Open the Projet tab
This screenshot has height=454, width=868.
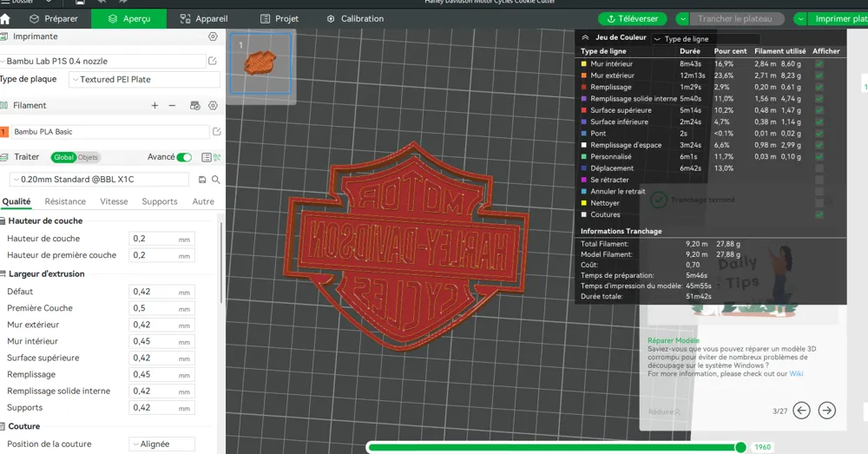click(279, 19)
